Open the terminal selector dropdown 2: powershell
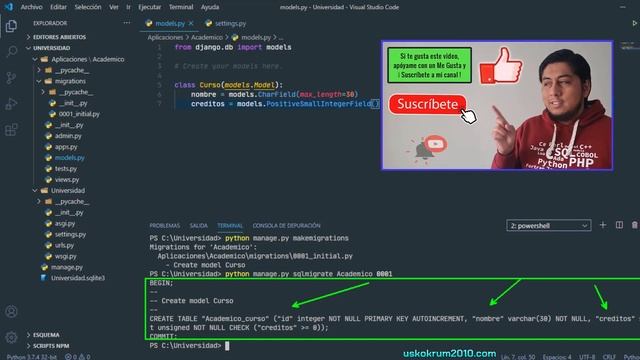Image resolution: width=640 pixels, height=360 pixels. pos(549,225)
